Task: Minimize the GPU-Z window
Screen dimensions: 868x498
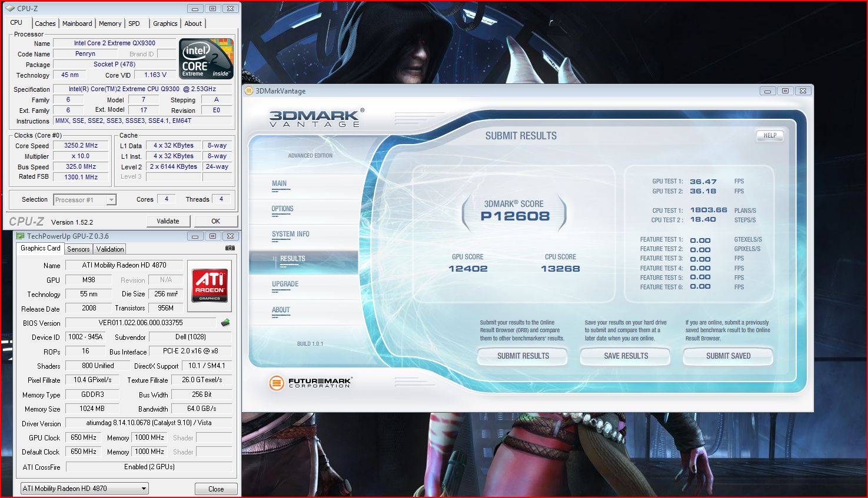Action: click(x=195, y=236)
